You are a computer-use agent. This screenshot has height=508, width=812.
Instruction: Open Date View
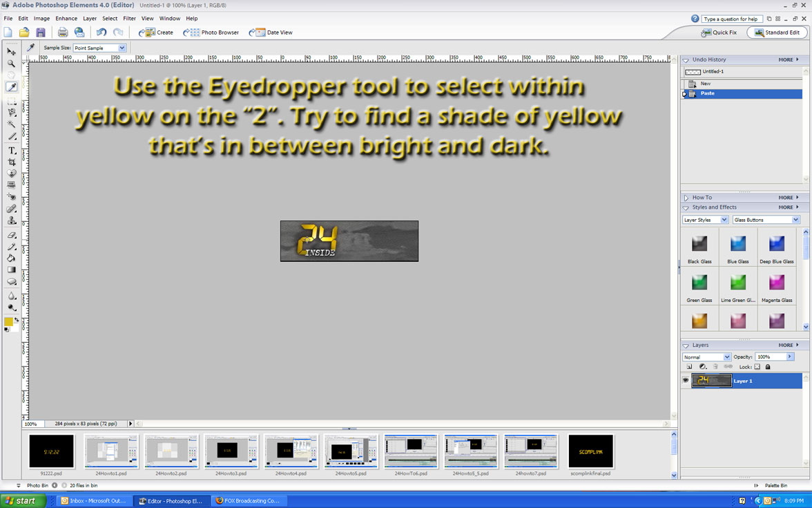click(271, 32)
